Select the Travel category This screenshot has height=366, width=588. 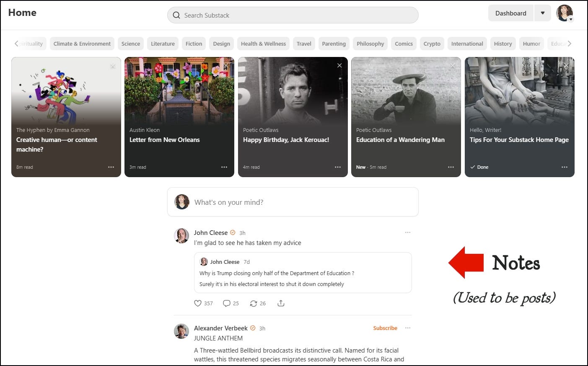pos(304,44)
